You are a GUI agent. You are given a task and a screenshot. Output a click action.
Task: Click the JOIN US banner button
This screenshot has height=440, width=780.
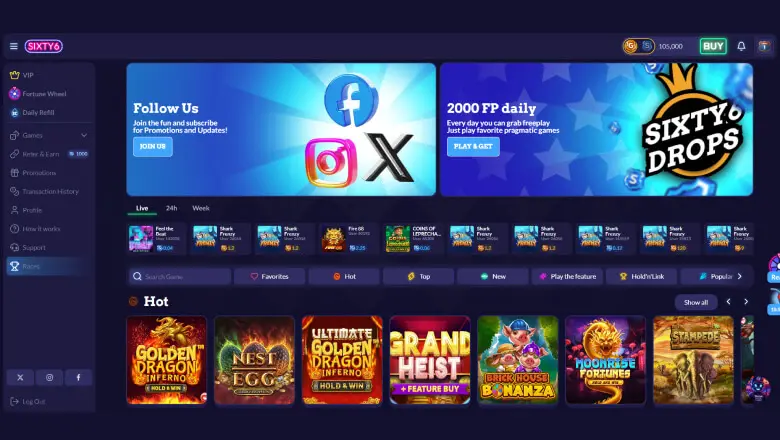tap(153, 147)
